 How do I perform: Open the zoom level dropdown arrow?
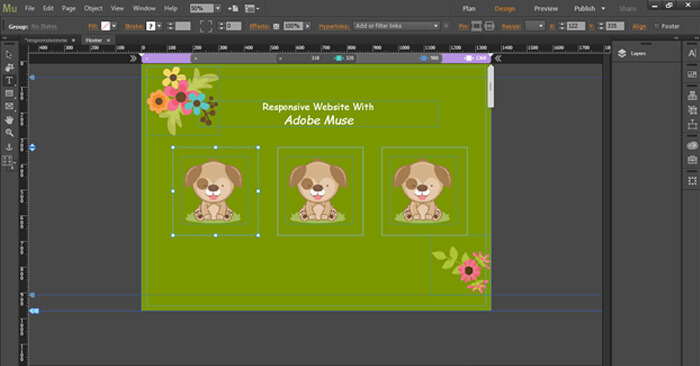[x=218, y=8]
